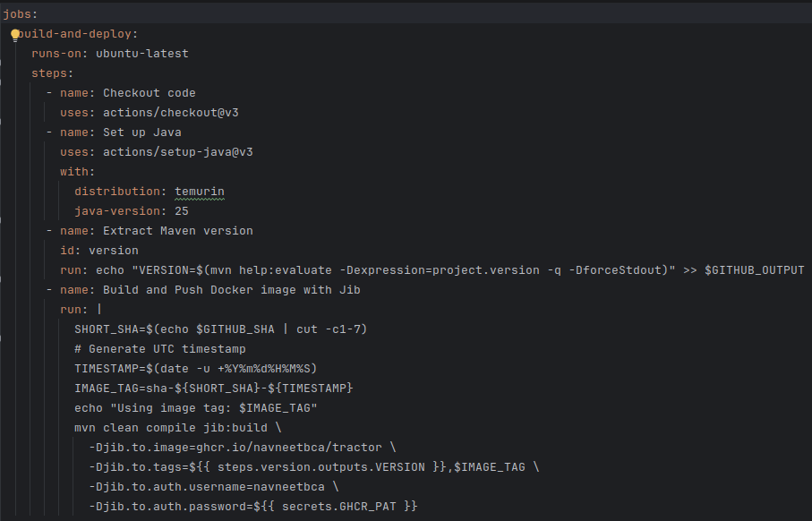Click the mvn clean compile jib:build command

[177, 428]
